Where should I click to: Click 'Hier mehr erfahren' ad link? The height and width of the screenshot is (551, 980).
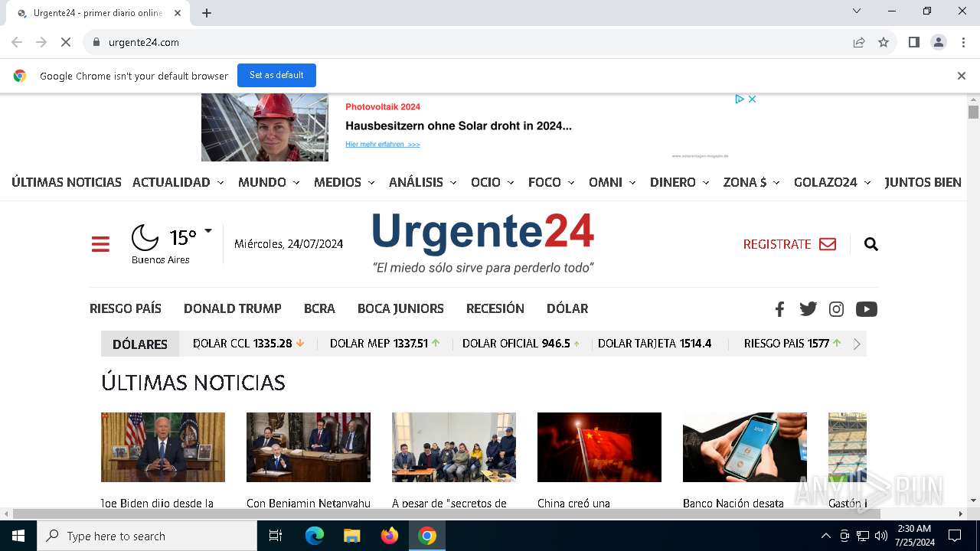383,145
